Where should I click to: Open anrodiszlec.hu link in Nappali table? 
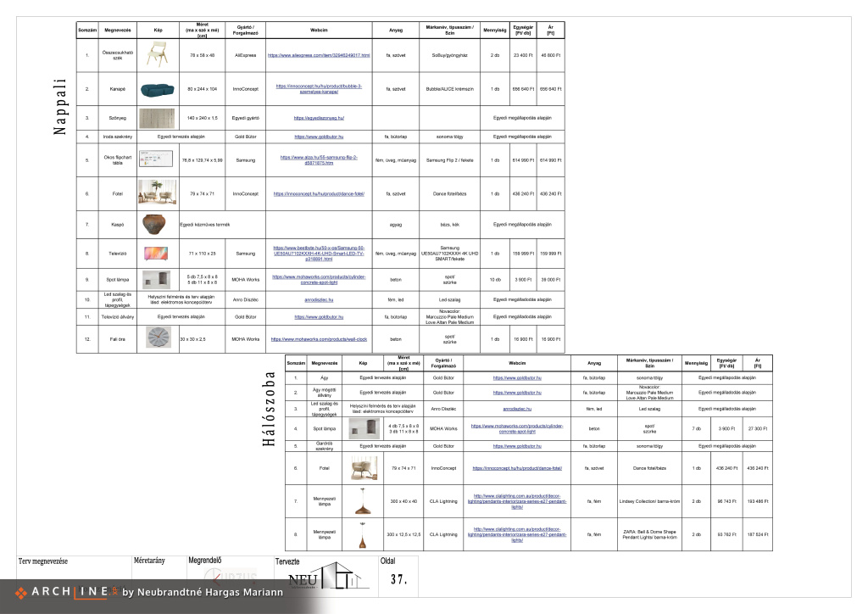[x=319, y=300]
